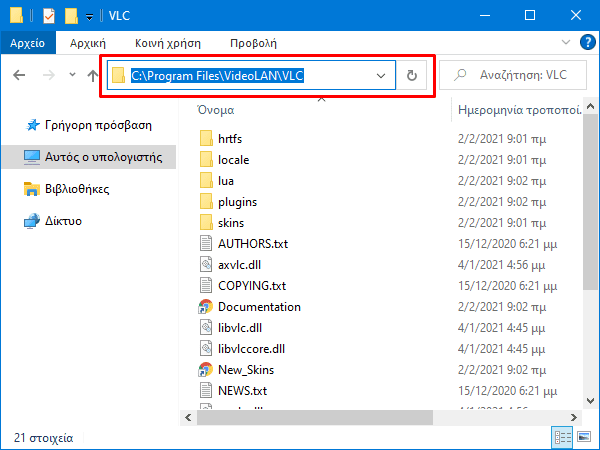
Task: Select the locale folder icon
Action: [x=206, y=160]
